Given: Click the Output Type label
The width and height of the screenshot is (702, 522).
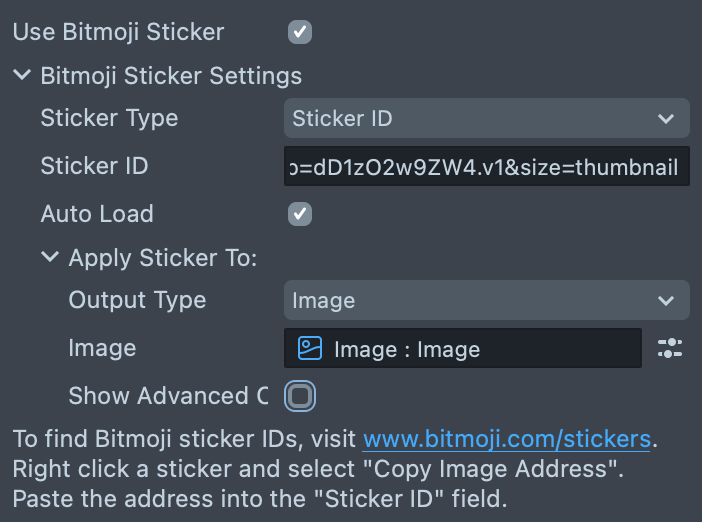Looking at the screenshot, I should click(137, 300).
